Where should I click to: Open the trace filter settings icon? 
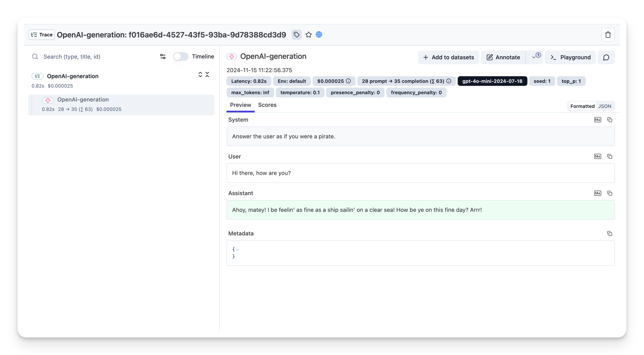[163, 57]
